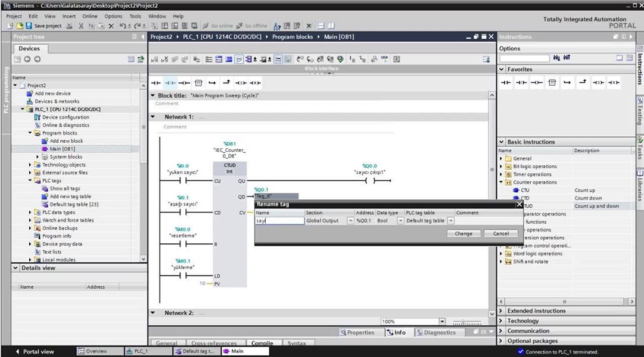644x357 pixels.
Task: Open the Data type dropdown showing Bool
Action: coord(400,221)
